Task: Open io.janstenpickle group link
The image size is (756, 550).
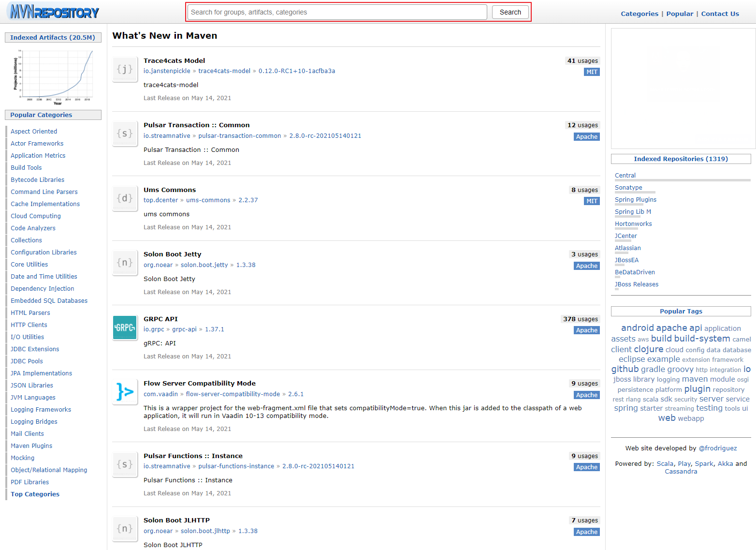Action: tap(167, 71)
